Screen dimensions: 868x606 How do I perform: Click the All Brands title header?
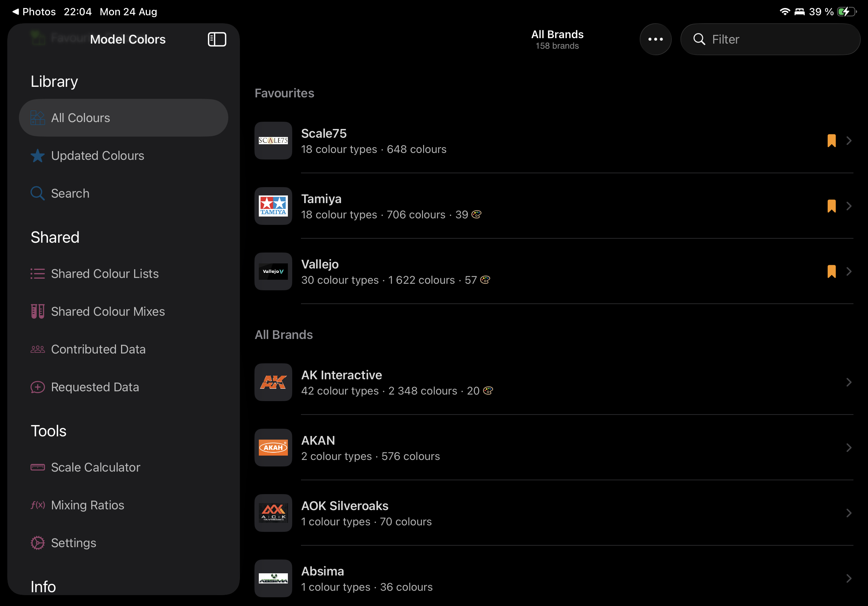(x=557, y=35)
